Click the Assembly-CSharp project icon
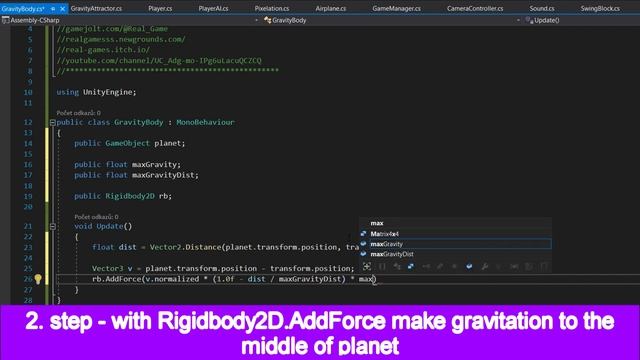The height and width of the screenshot is (360, 640). [5, 20]
